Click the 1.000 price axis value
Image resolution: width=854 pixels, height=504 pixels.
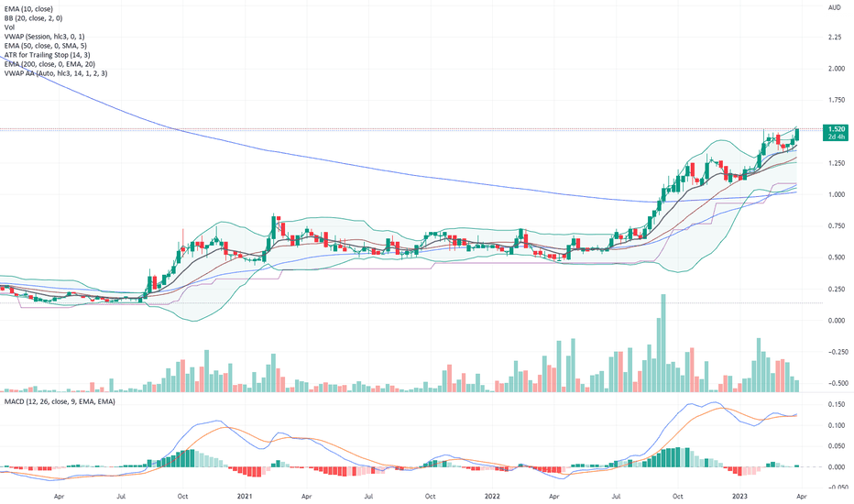click(836, 194)
